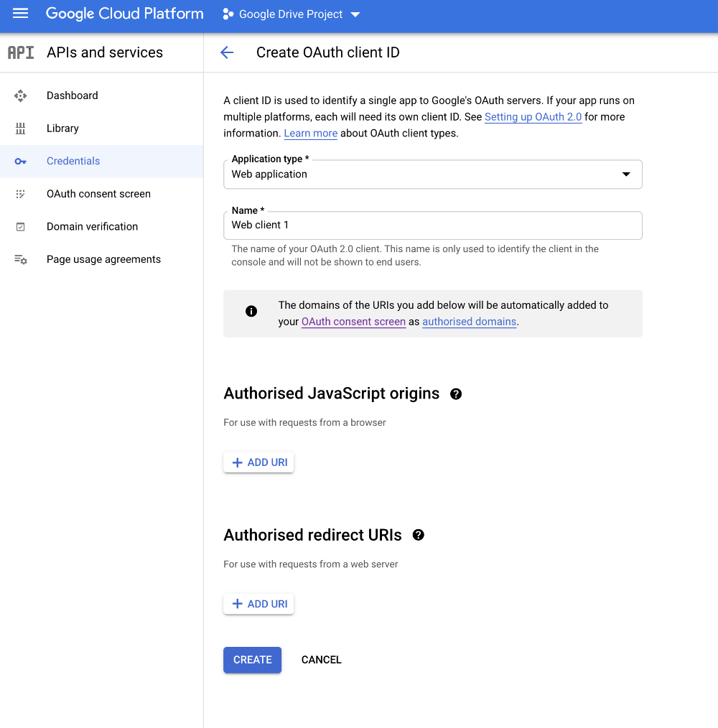Select OAuth consent screen menu item
718x728 pixels.
click(98, 194)
